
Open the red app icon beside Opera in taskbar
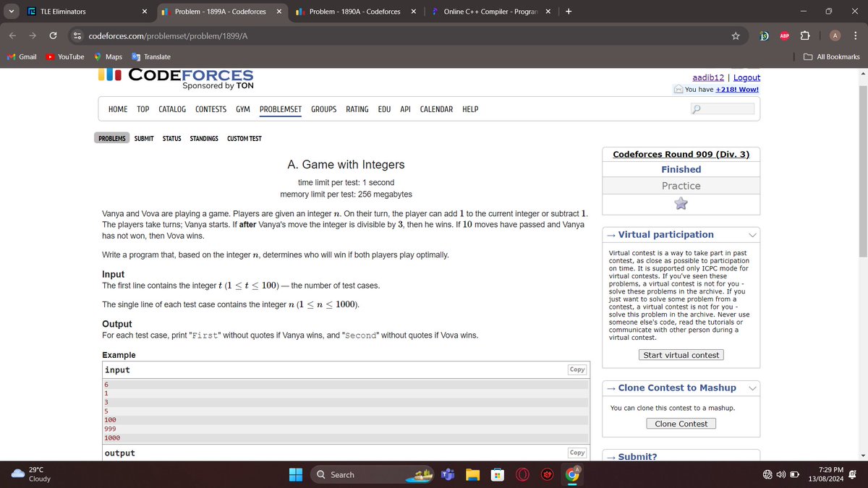point(548,474)
